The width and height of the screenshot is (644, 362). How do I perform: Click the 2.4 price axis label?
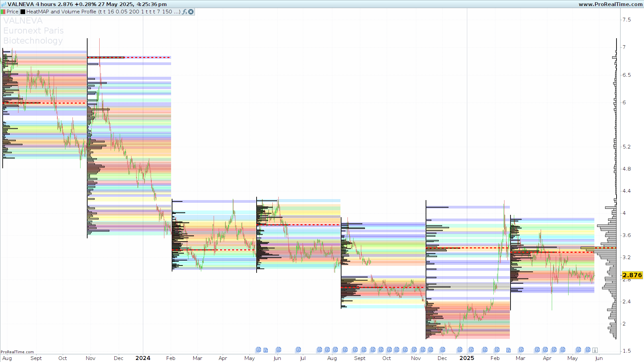[x=627, y=302]
